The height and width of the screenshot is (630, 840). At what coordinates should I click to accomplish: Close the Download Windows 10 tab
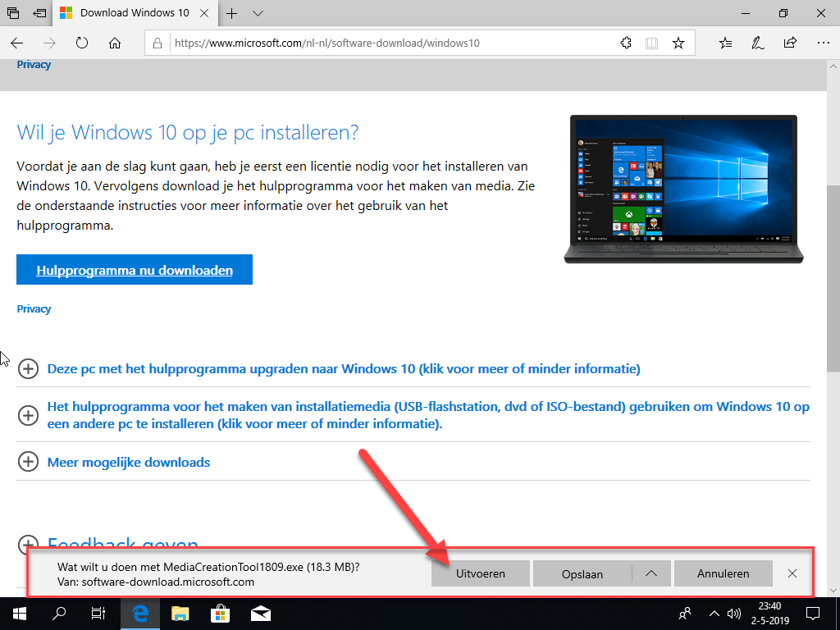[204, 13]
